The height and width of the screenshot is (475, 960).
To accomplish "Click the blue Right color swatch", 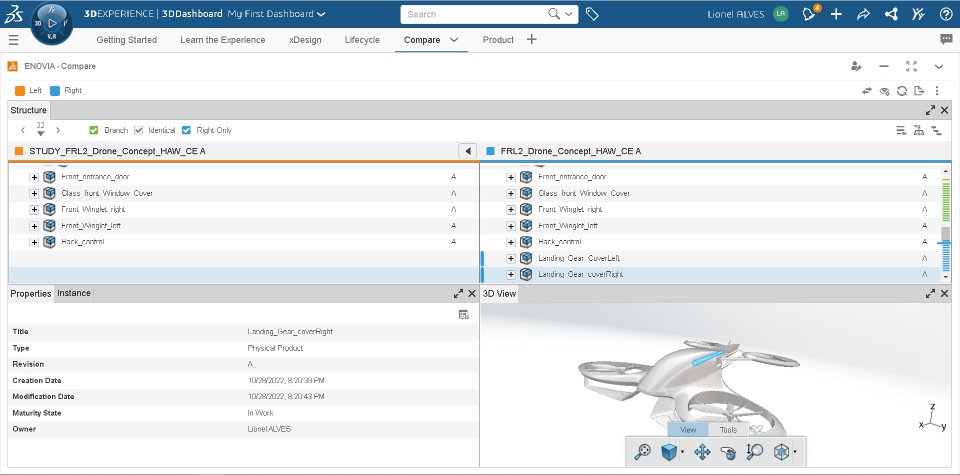I will 55,91.
